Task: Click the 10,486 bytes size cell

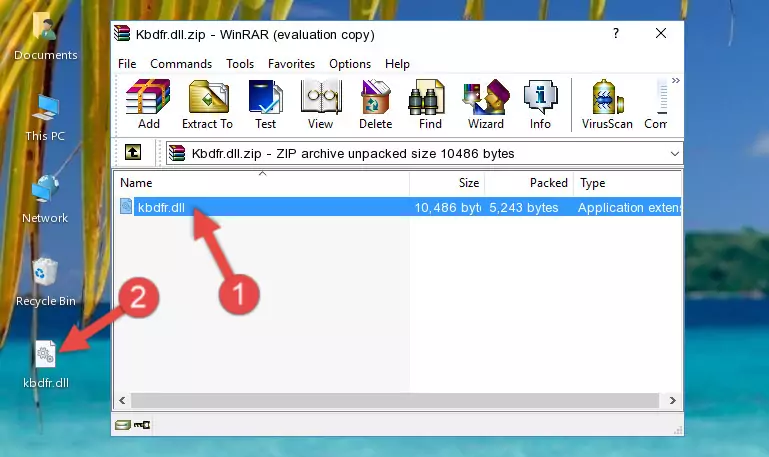Action: [447, 207]
